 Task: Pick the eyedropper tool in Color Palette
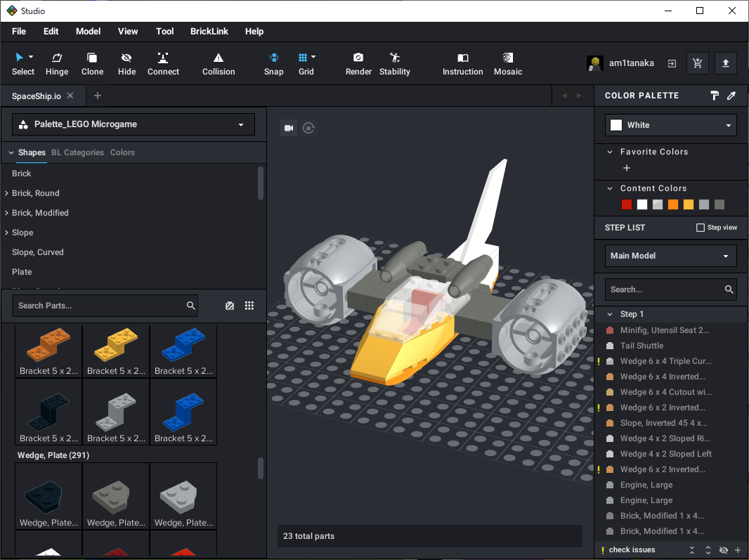coord(731,96)
